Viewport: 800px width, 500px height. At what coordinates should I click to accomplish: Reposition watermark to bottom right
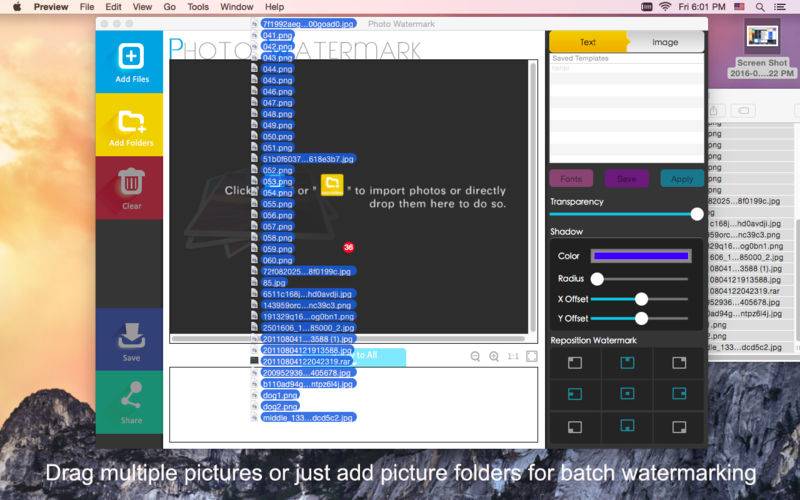679,427
